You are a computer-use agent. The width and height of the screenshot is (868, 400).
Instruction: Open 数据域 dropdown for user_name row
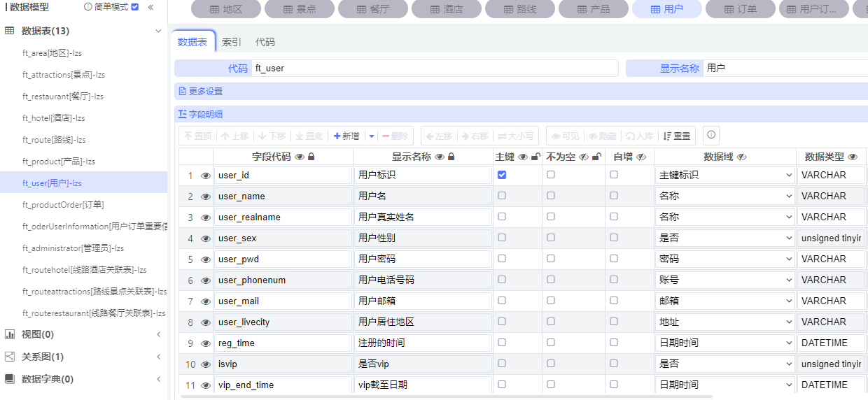tap(724, 196)
